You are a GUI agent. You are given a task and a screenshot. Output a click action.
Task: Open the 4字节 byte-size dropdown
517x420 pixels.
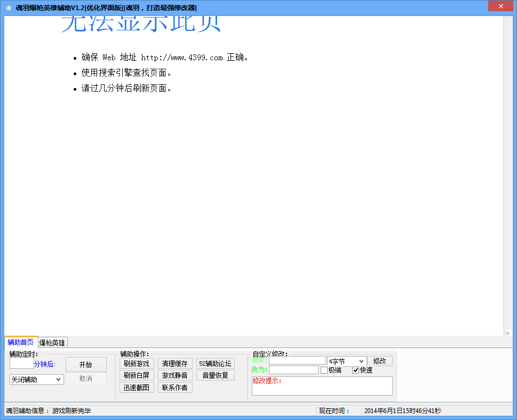click(x=347, y=361)
